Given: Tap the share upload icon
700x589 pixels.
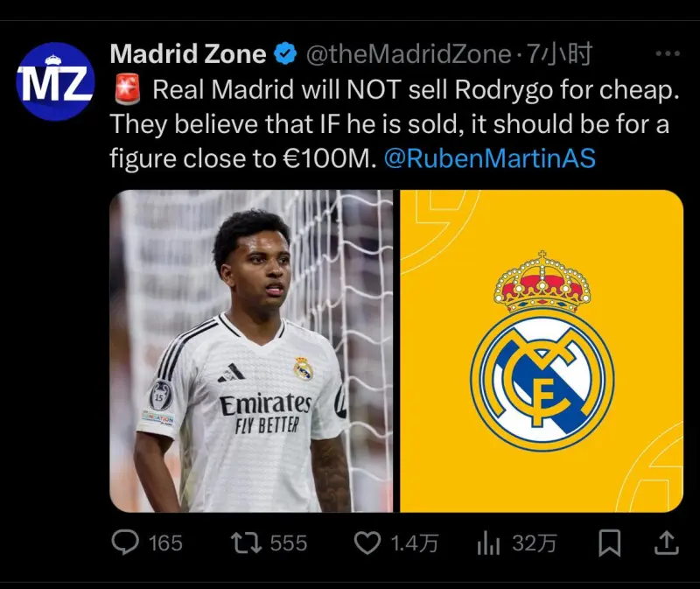Looking at the screenshot, I should coord(666,543).
